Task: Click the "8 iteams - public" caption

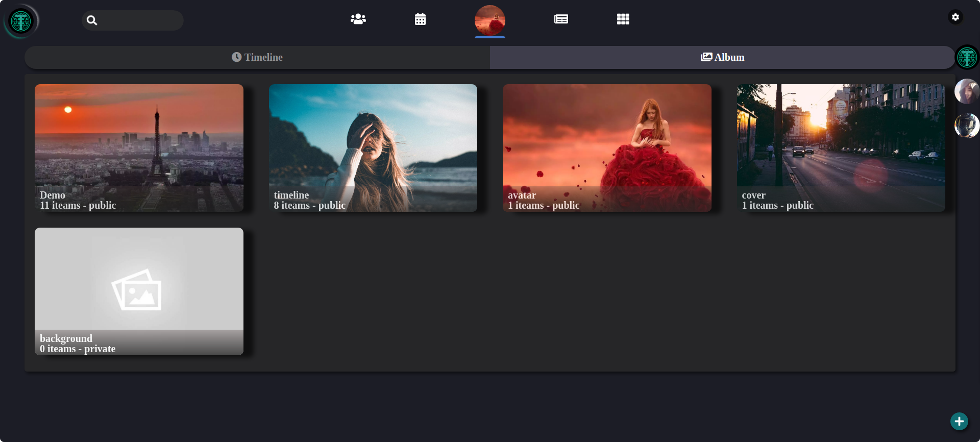Action: point(310,206)
